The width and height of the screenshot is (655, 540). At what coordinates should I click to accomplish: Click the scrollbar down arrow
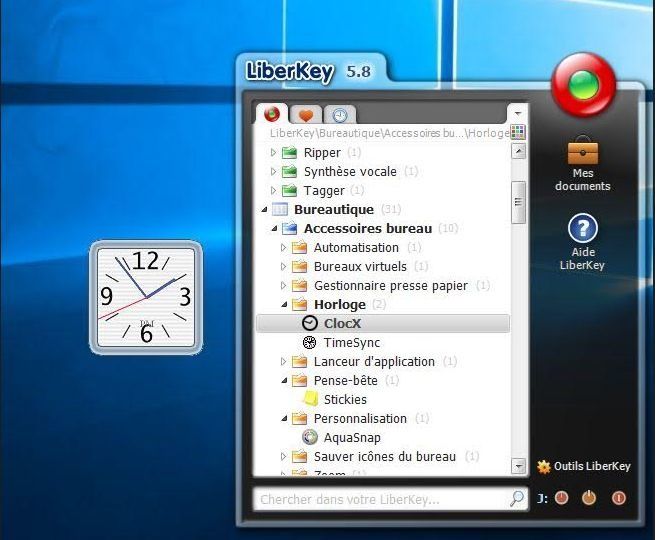click(x=518, y=466)
